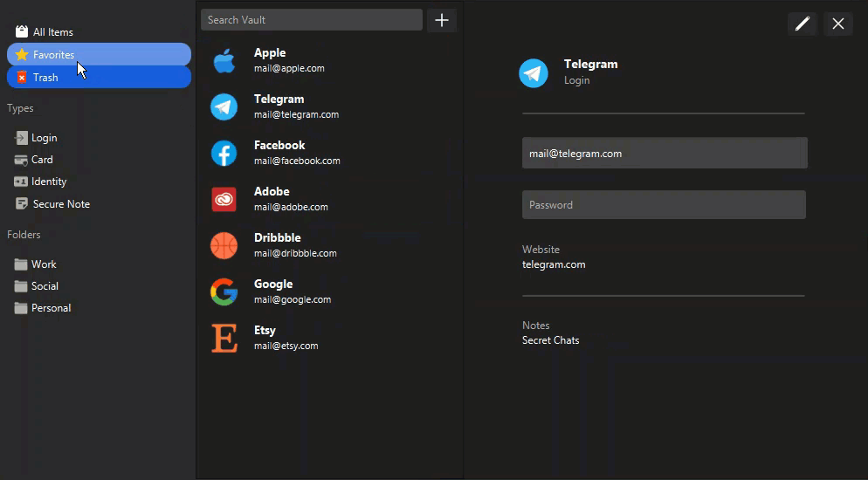Click mail@dribbble.com in the list
868x480 pixels.
click(x=295, y=253)
